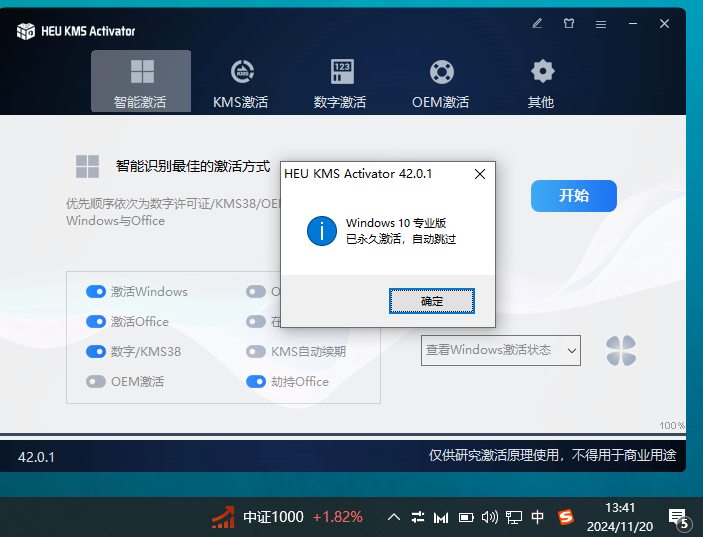Toggle the 数字/KMS38 switch
The image size is (703, 537).
[x=96, y=351]
